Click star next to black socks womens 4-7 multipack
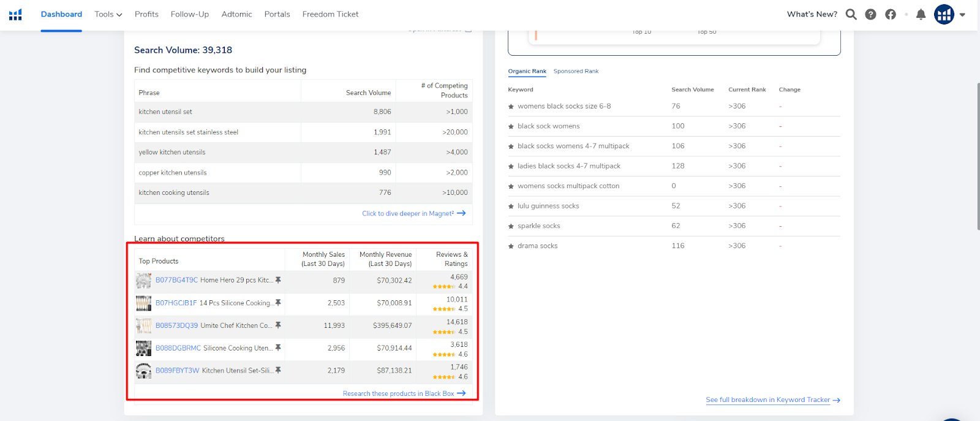The height and width of the screenshot is (421, 980). [511, 146]
